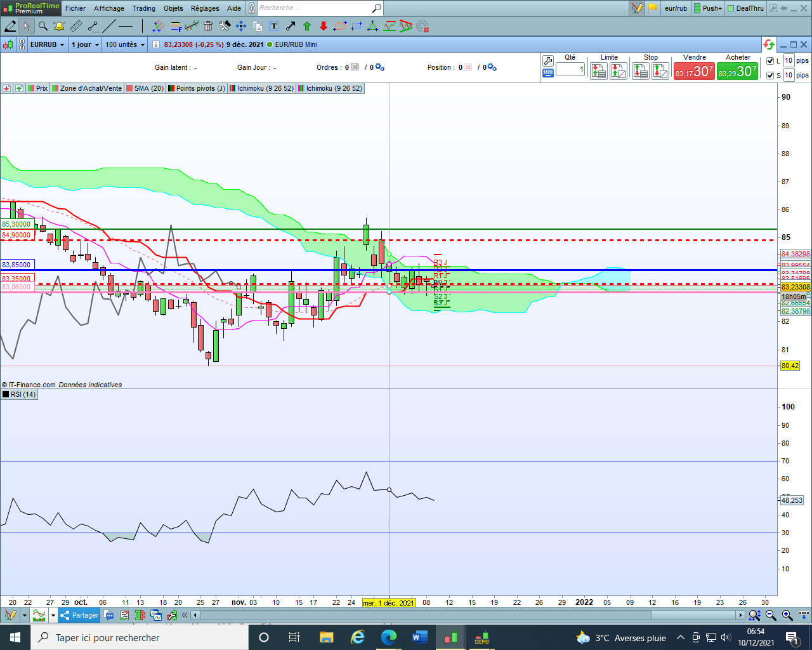Open the Trading menu
The width and height of the screenshot is (812, 650).
[x=143, y=8]
